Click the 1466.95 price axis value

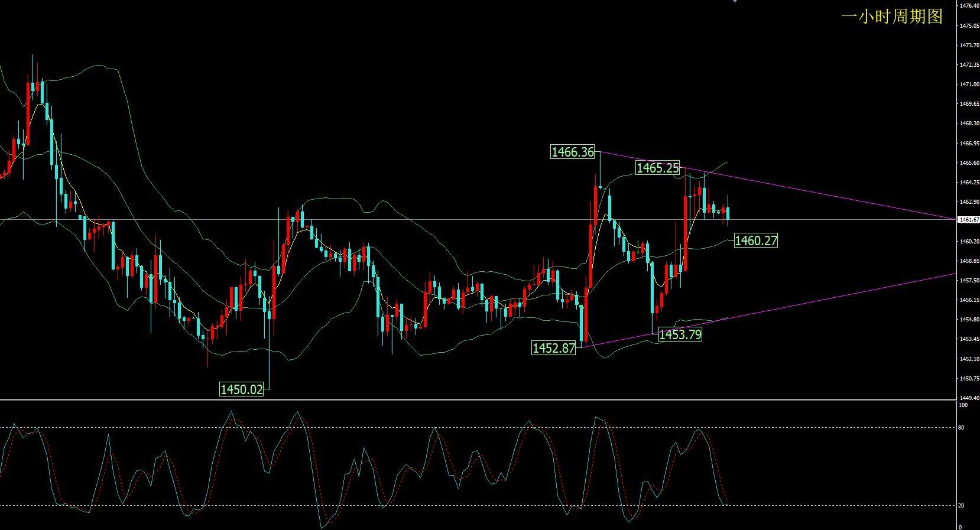969,144
